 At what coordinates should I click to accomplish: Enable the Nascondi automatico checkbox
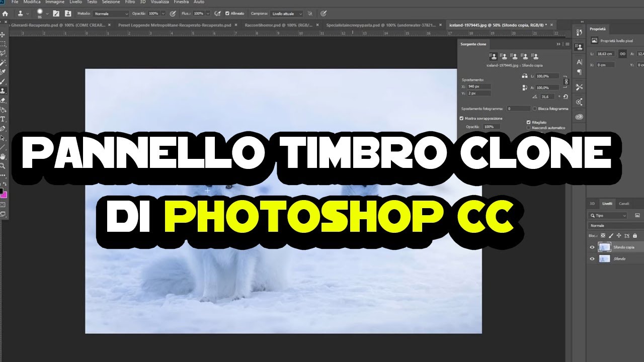(x=528, y=128)
